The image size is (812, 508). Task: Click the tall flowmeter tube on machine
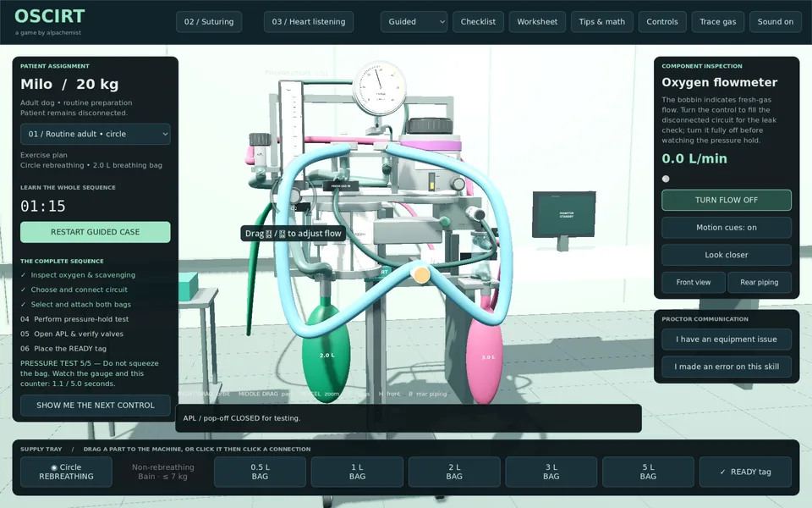[x=290, y=119]
